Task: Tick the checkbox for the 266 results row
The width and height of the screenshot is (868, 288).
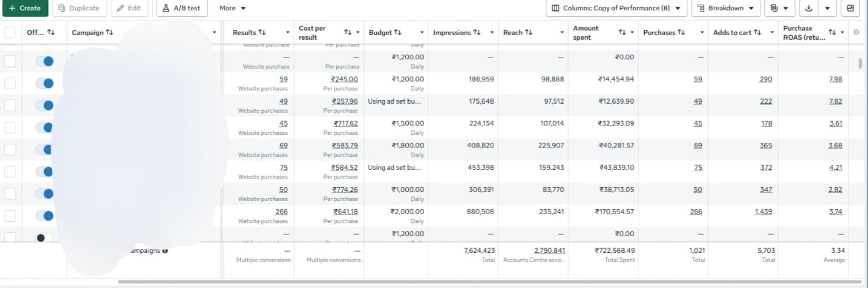Action: [x=10, y=215]
